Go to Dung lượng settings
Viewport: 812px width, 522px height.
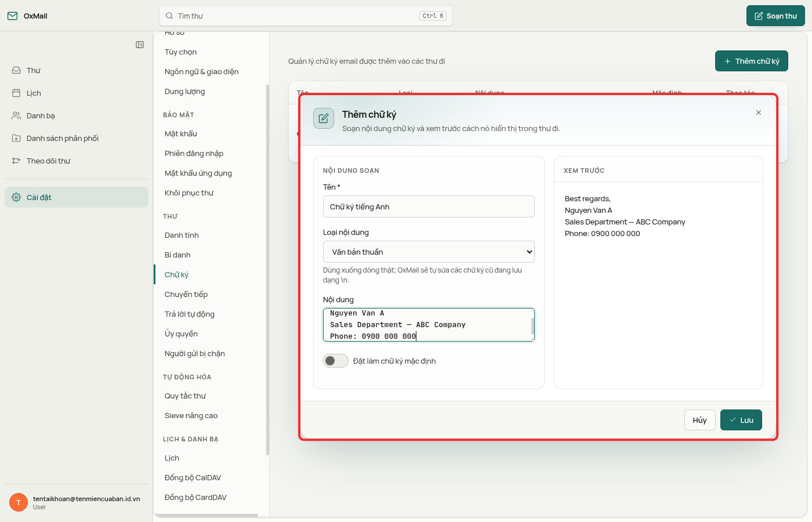point(185,91)
